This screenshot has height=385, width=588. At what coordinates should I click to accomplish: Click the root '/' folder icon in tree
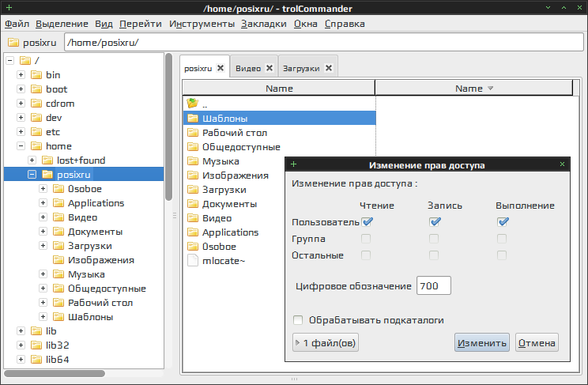[x=25, y=60]
